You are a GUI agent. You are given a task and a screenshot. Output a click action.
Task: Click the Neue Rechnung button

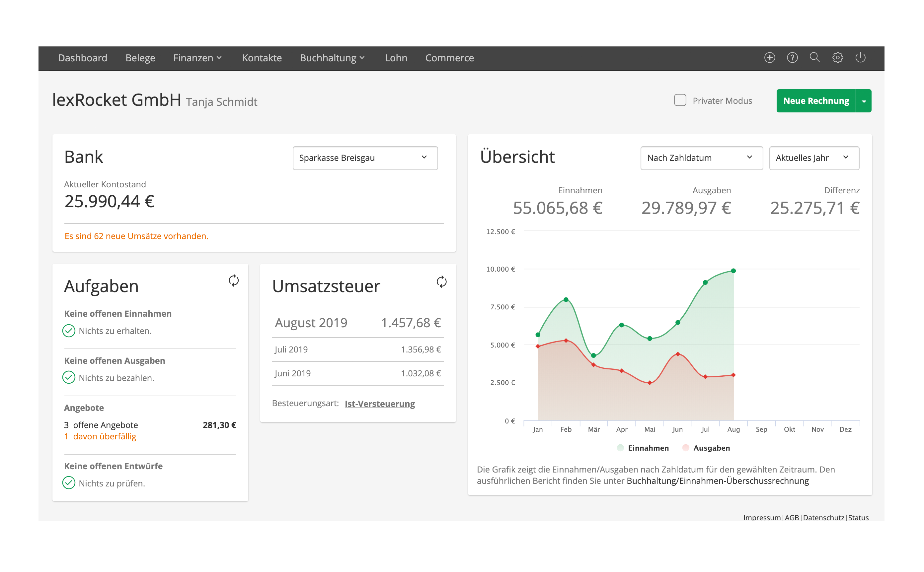coord(816,100)
